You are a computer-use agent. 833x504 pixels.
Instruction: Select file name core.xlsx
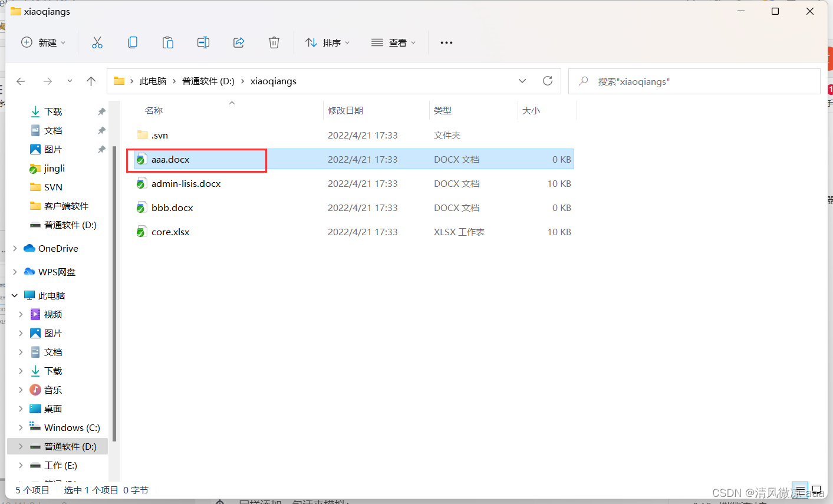point(170,232)
